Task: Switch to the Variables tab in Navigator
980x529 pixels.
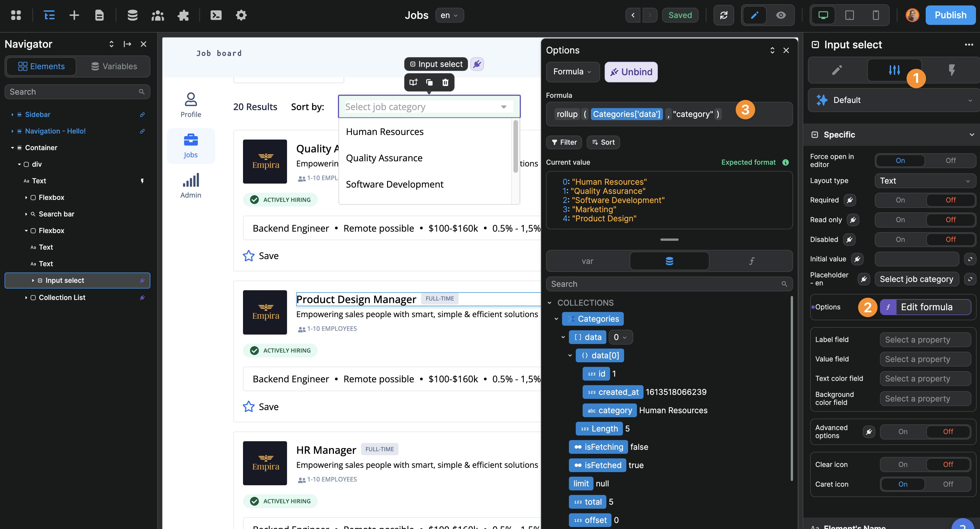Action: 114,66
